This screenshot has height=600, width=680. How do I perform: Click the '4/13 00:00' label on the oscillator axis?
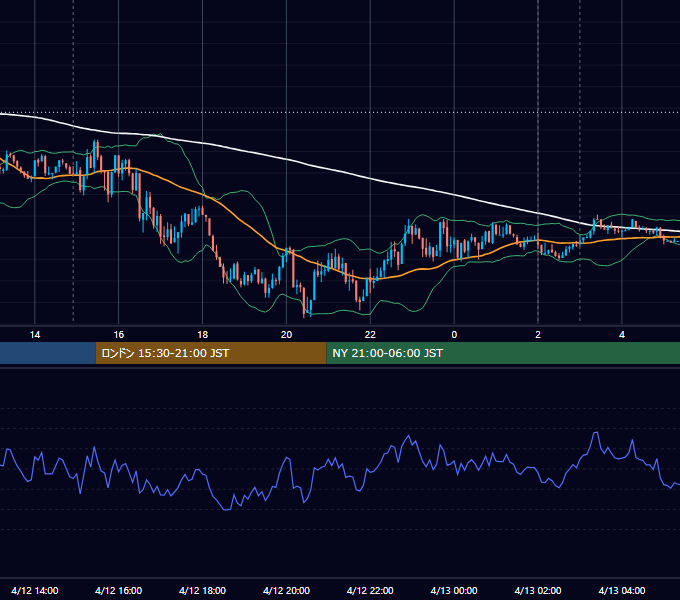(x=454, y=590)
